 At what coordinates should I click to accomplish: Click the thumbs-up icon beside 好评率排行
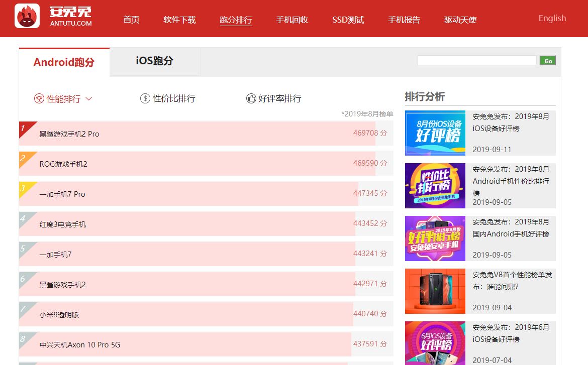point(251,98)
